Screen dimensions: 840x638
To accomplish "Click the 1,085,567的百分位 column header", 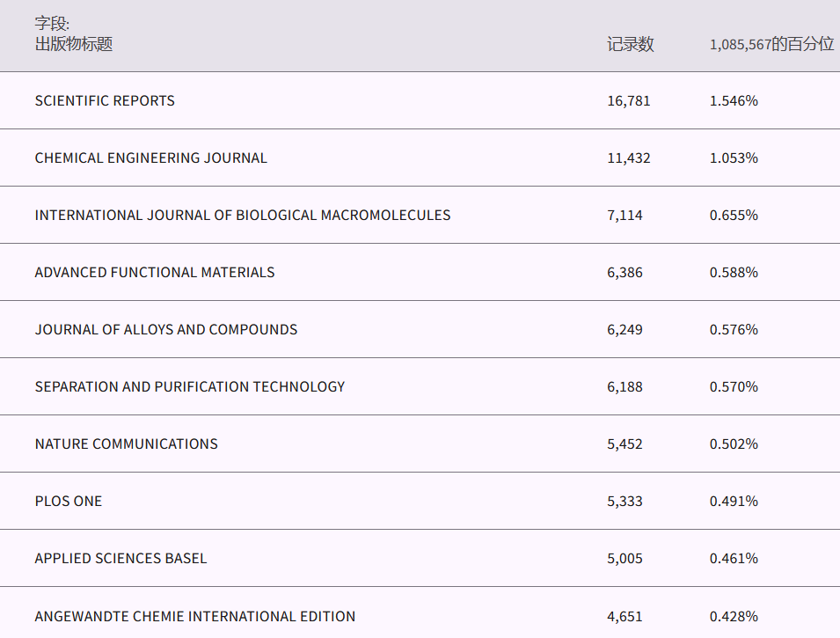I will (x=771, y=45).
